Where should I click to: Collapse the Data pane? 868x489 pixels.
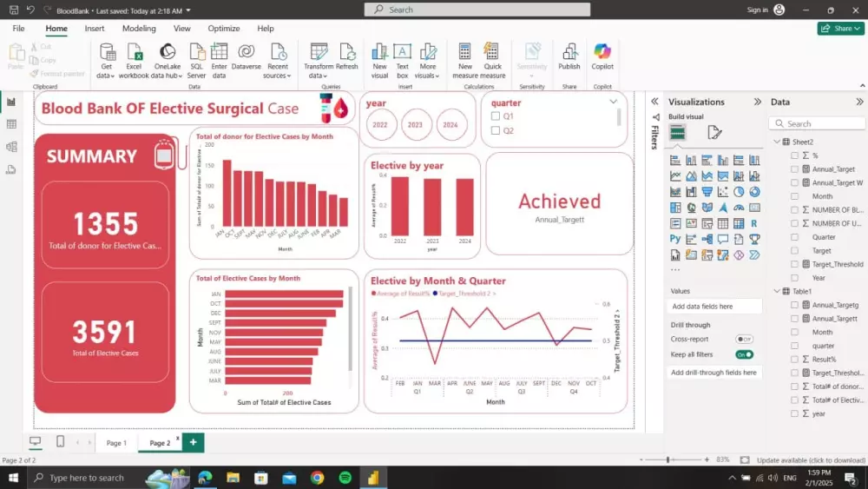tap(859, 102)
